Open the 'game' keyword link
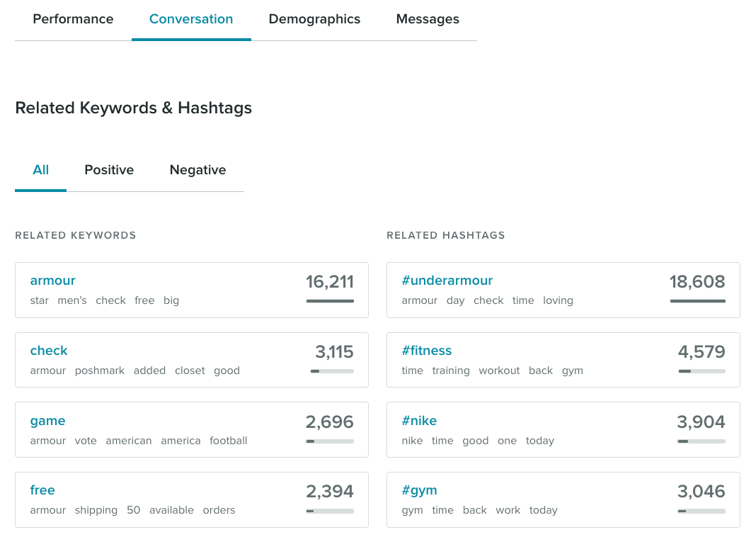756x537 pixels. pyautogui.click(x=47, y=421)
